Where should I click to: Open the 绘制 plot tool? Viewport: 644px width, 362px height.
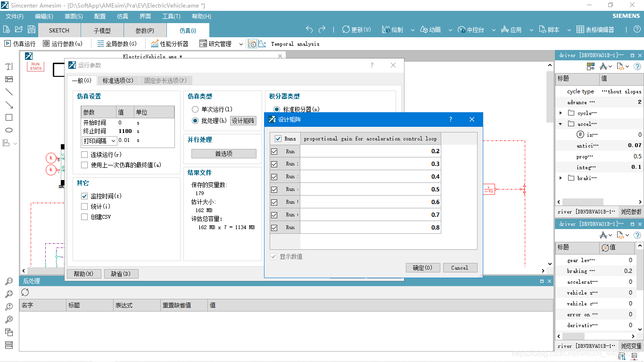(393, 30)
